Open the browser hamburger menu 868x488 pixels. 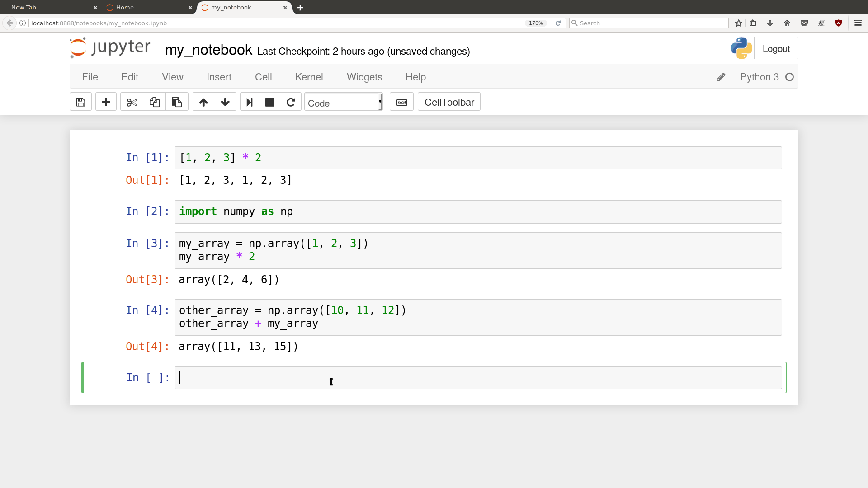[858, 23]
